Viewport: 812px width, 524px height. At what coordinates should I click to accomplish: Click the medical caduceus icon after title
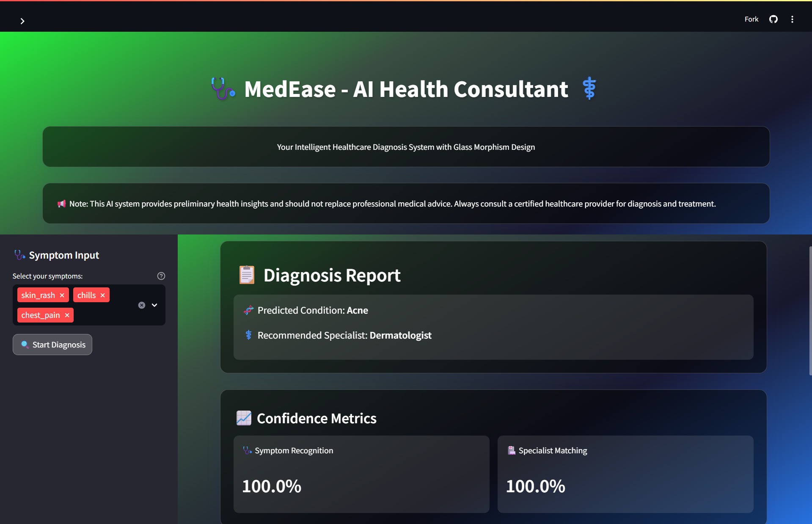[589, 88]
